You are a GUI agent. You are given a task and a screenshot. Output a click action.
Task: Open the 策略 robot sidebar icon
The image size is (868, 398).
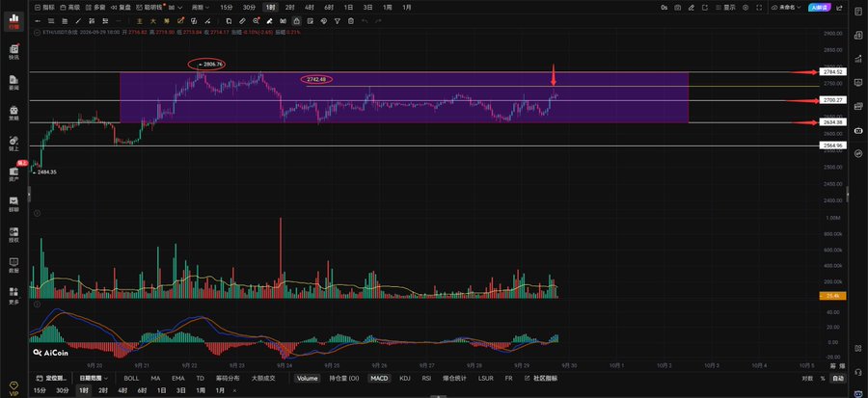[x=14, y=114]
